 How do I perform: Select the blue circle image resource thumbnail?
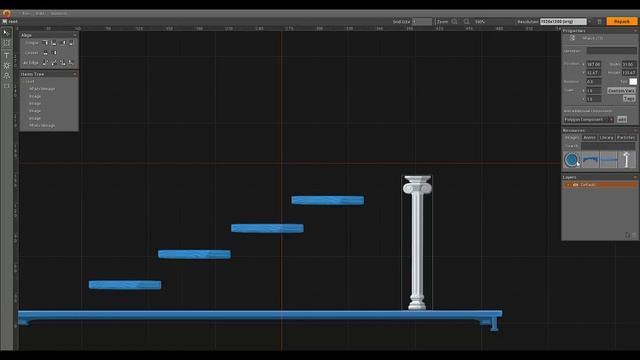tap(572, 160)
